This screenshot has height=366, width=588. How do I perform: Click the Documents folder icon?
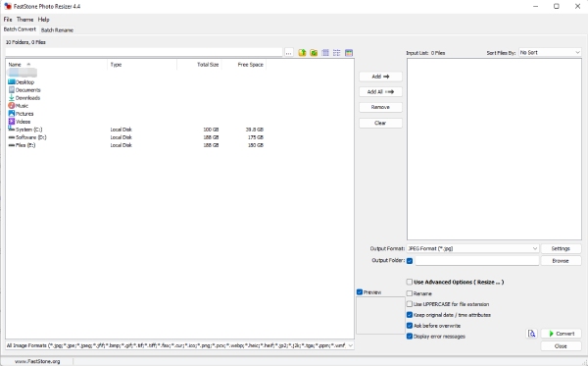[11, 89]
